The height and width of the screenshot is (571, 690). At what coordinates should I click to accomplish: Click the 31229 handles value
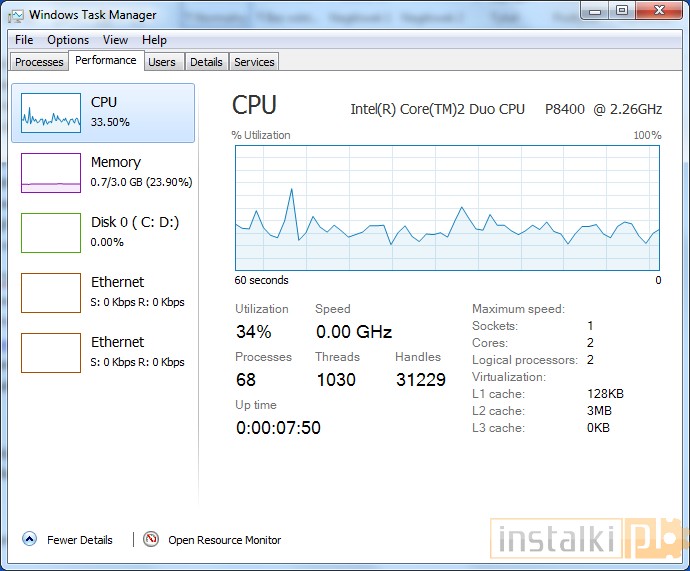pyautogui.click(x=421, y=380)
